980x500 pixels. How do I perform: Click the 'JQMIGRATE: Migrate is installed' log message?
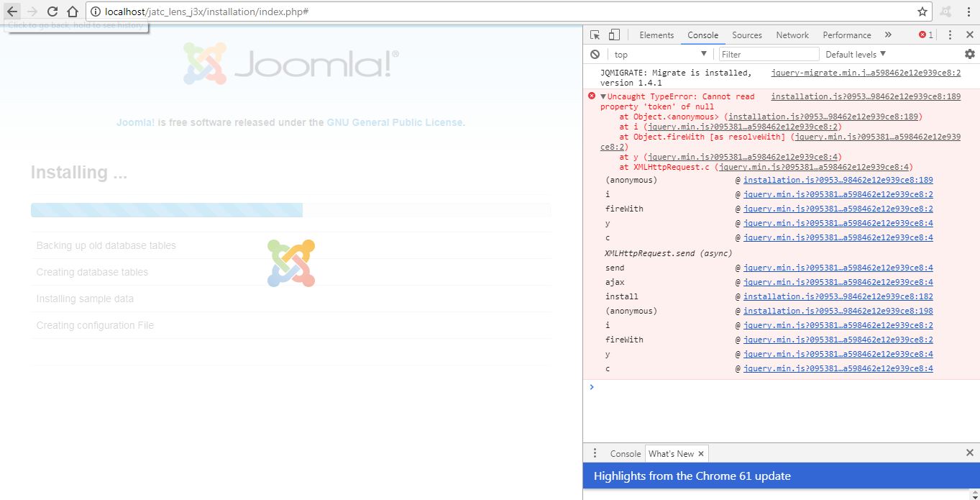click(x=676, y=78)
